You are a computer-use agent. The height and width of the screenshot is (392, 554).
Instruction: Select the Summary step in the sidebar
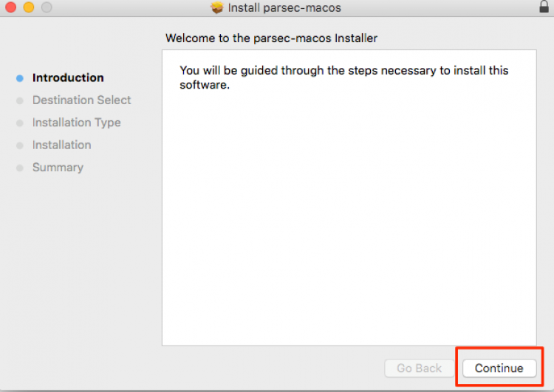(58, 168)
